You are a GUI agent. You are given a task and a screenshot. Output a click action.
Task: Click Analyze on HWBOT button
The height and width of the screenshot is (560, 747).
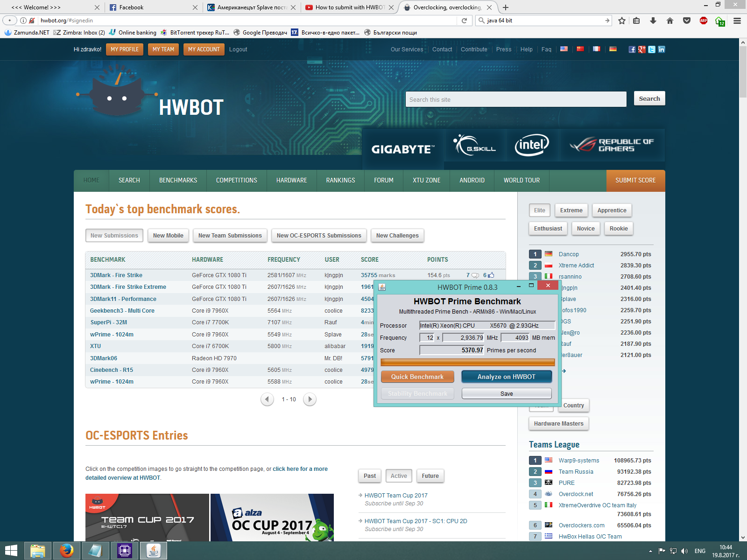click(x=507, y=377)
